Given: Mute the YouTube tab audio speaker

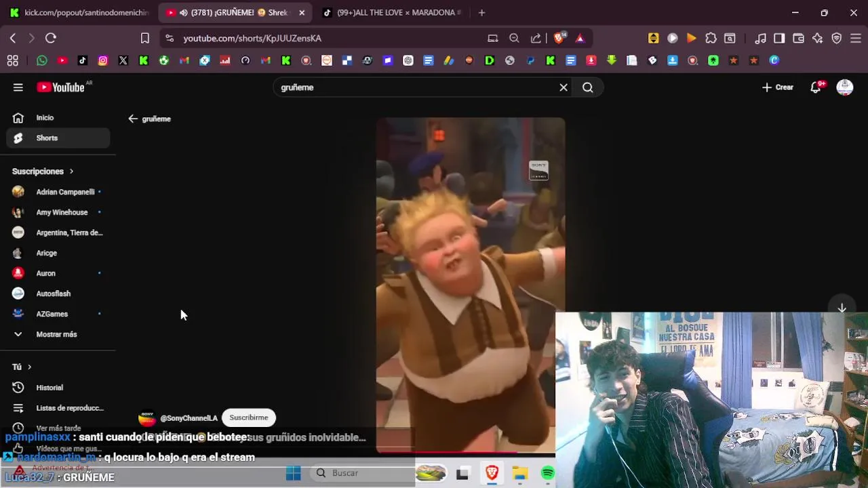Looking at the screenshot, I should pos(183,13).
